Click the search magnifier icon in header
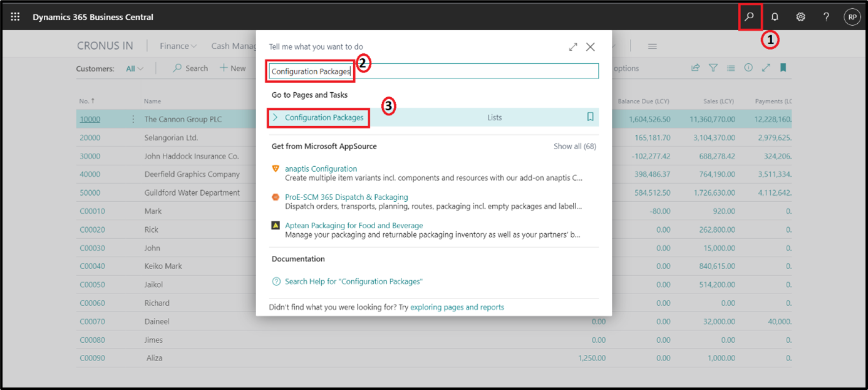This screenshot has width=868, height=390. (749, 17)
